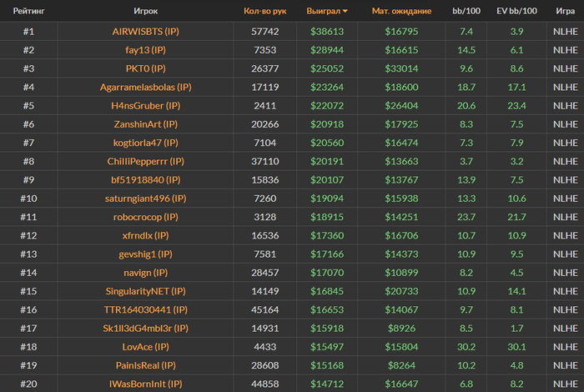The image size is (584, 392).
Task: View TTR164030441 (IP) player page
Action: 146,309
